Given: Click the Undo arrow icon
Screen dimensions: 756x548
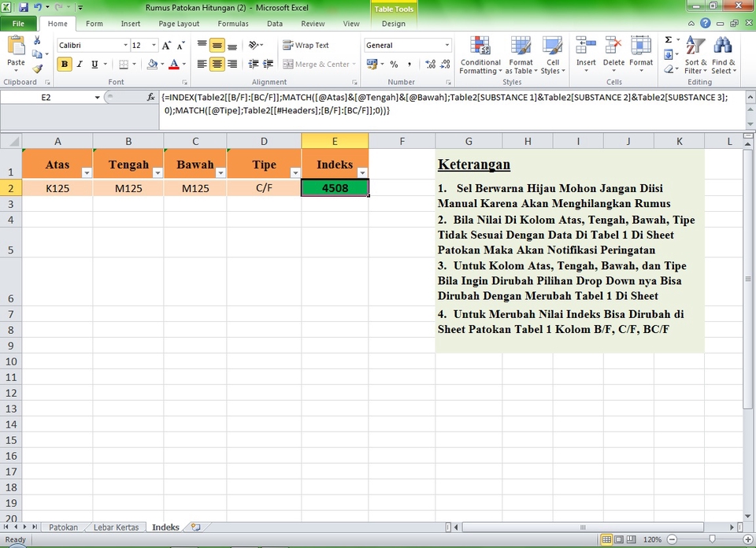Looking at the screenshot, I should coord(38,7).
